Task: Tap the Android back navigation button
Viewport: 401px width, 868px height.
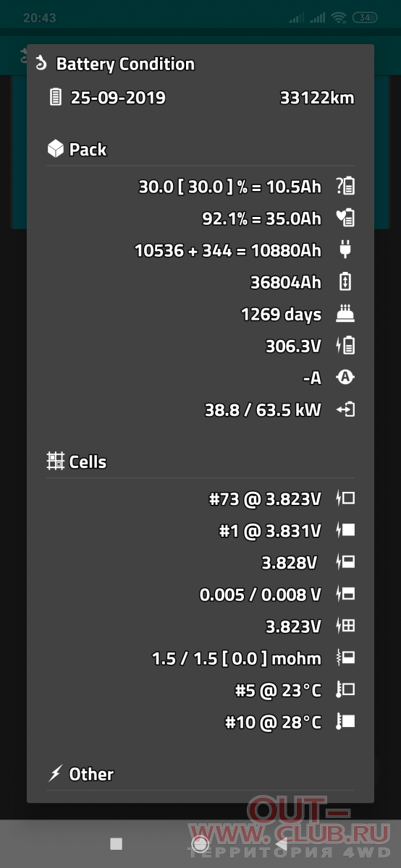Action: click(x=282, y=843)
